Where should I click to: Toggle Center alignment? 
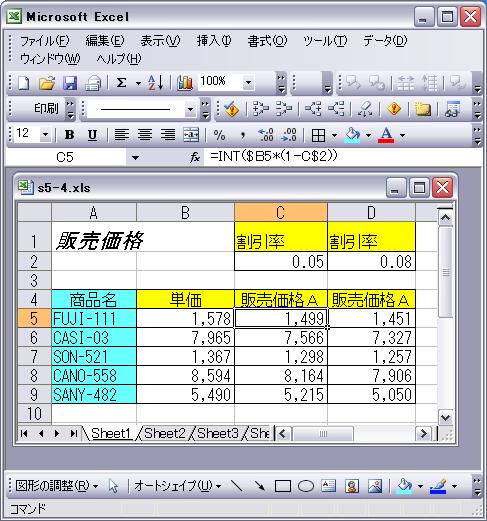coord(145,135)
